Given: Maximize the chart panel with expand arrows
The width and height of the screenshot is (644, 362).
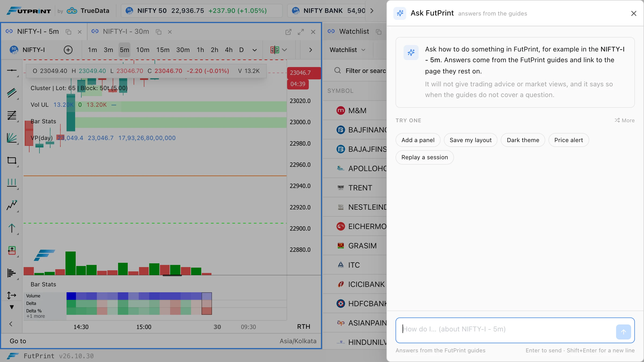Looking at the screenshot, I should pos(301,32).
